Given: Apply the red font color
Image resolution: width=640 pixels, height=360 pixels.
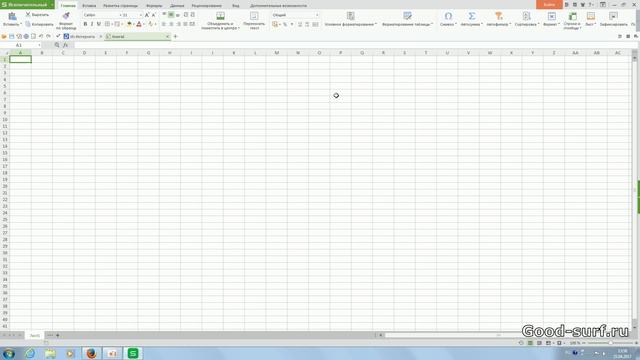Looking at the screenshot, I should coord(139,24).
